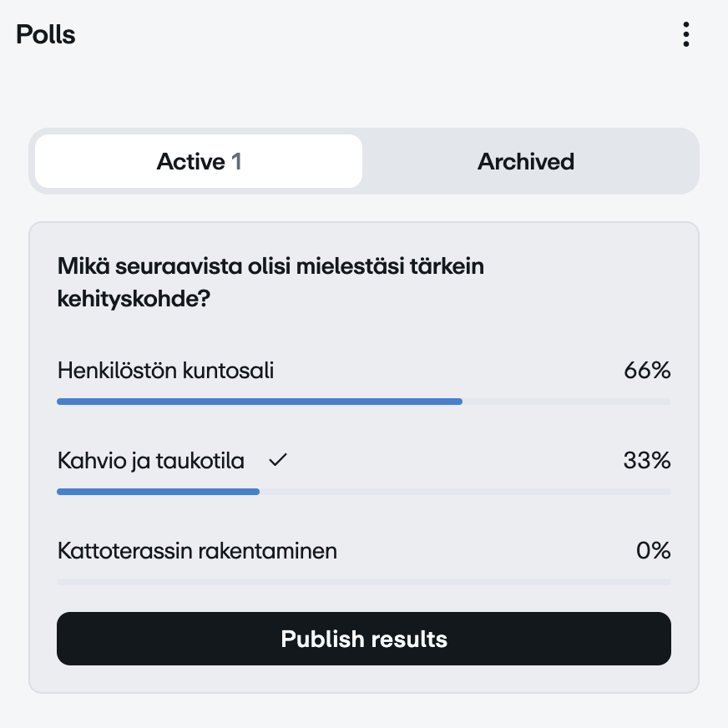Click the 33% result value
The width and height of the screenshot is (728, 728).
(x=647, y=461)
